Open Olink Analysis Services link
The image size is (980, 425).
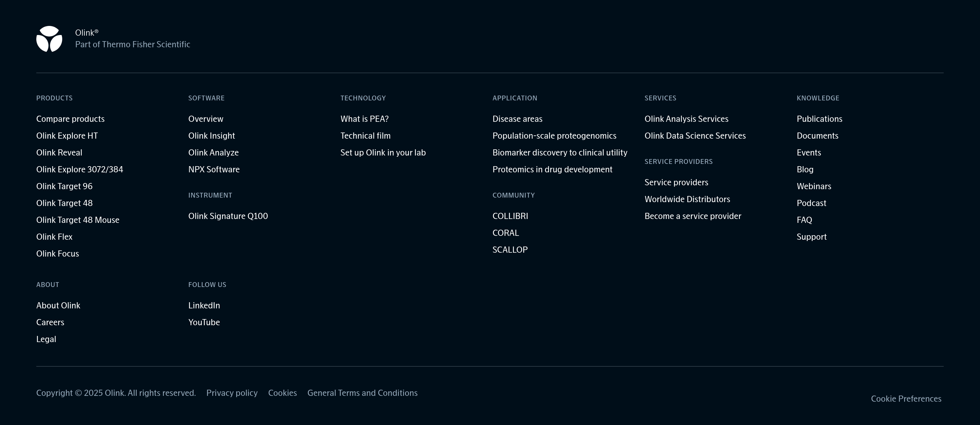point(686,119)
